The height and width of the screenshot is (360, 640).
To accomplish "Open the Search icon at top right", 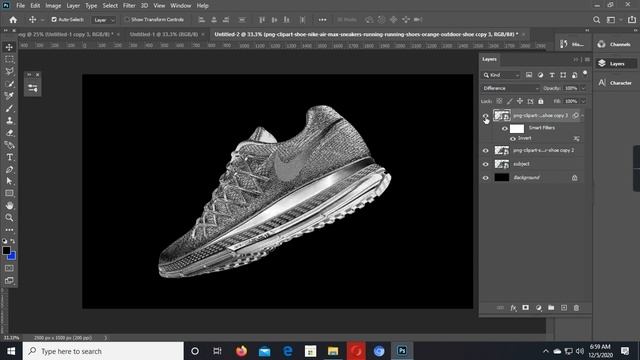I will click(x=596, y=20).
